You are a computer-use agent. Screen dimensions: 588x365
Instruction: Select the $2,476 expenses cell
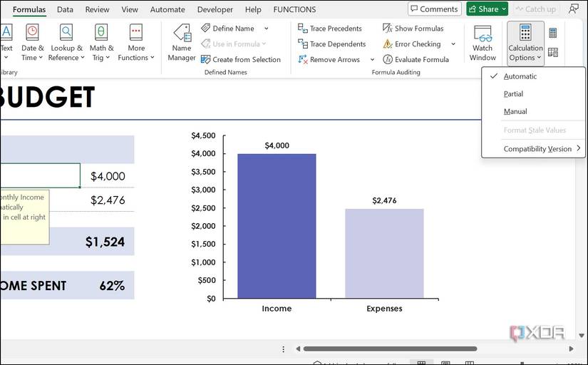point(108,200)
